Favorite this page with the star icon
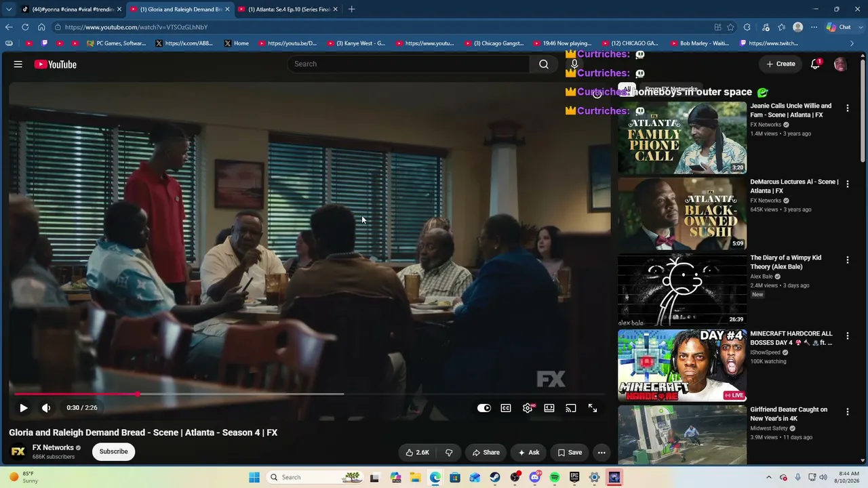The image size is (868, 488). tap(730, 27)
